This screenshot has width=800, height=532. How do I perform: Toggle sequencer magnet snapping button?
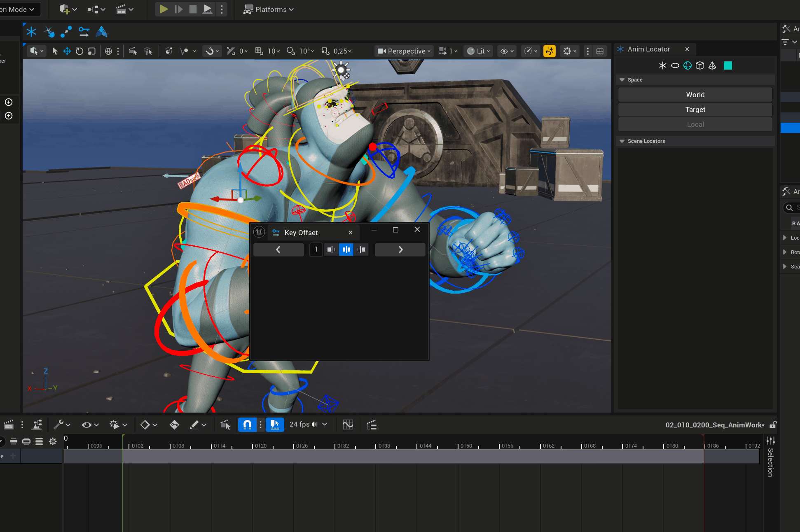pyautogui.click(x=247, y=425)
